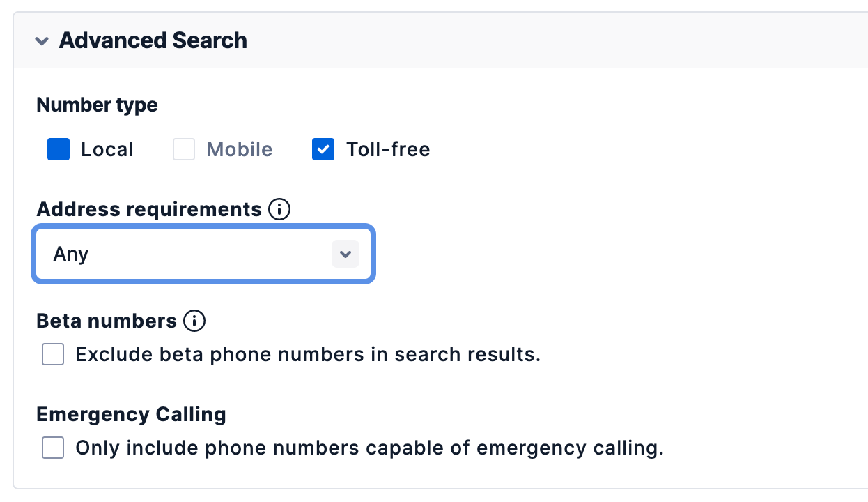Uncheck the Toll-free checkbox

tap(323, 149)
